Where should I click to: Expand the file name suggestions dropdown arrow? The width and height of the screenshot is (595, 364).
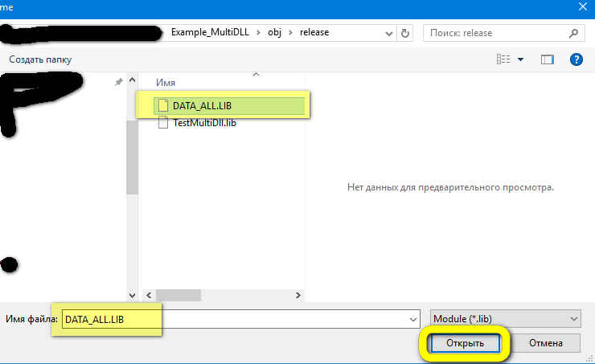tap(412, 319)
